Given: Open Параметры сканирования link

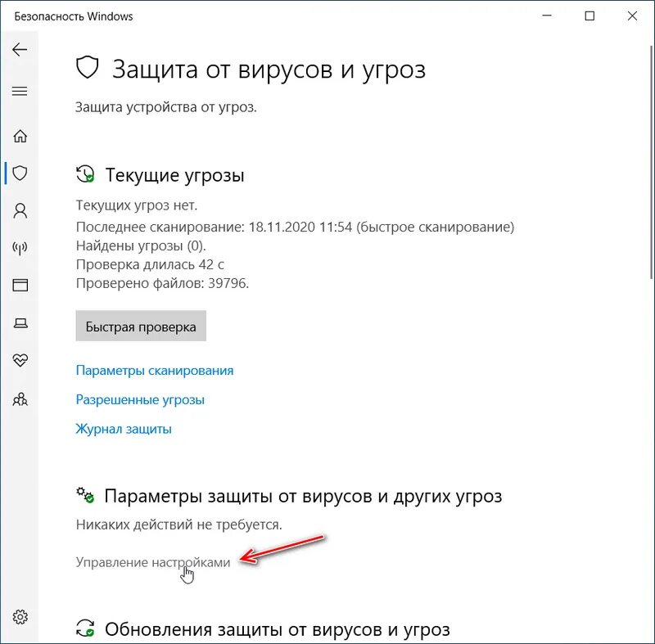Looking at the screenshot, I should pyautogui.click(x=155, y=371).
